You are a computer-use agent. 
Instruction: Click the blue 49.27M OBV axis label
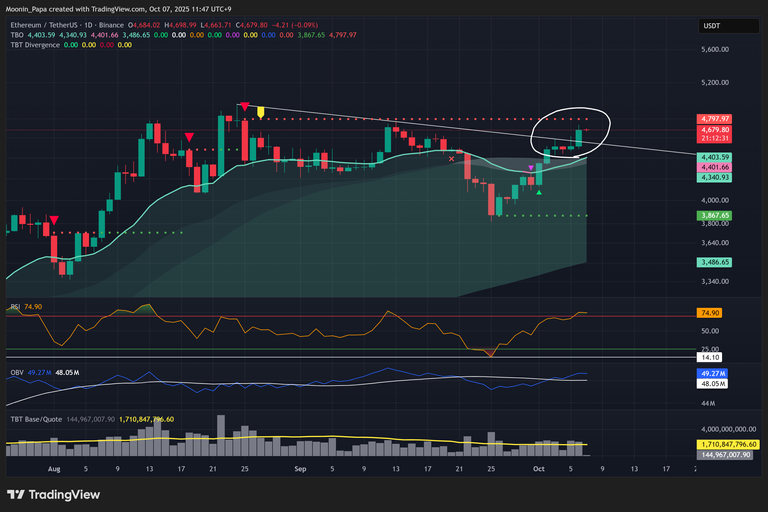[714, 373]
